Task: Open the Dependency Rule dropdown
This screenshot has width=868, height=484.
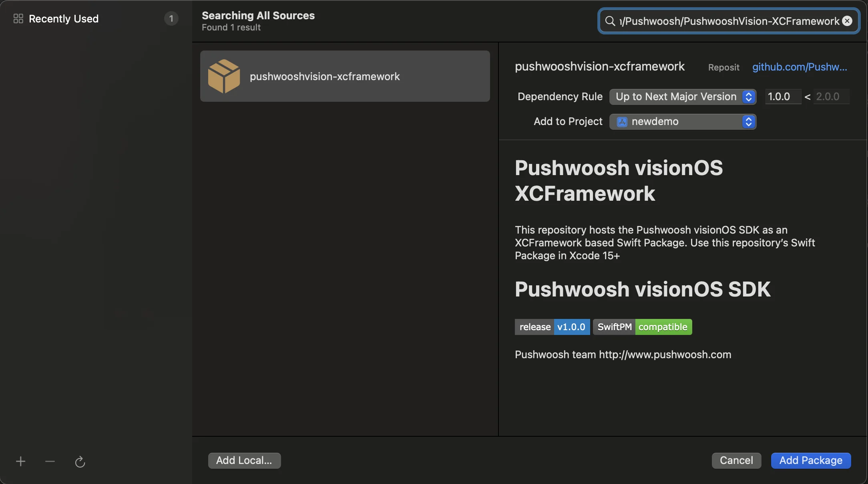Action: 676,97
